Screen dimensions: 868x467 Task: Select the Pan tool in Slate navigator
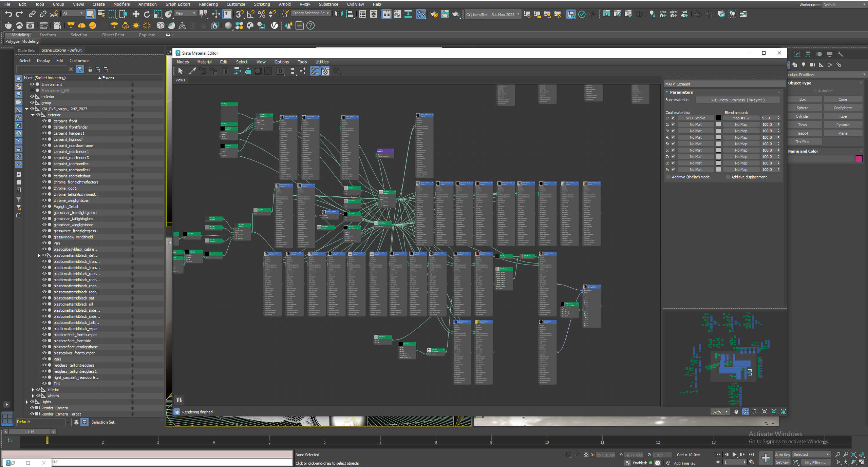click(736, 412)
